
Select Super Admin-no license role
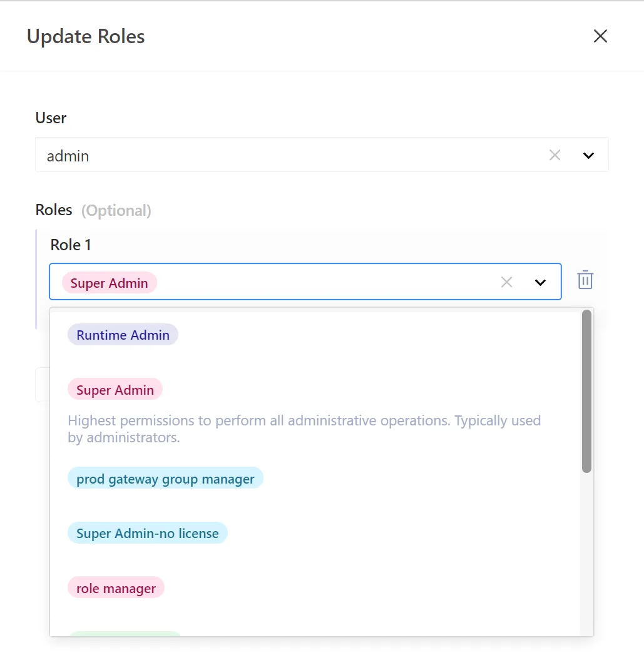pyautogui.click(x=148, y=533)
